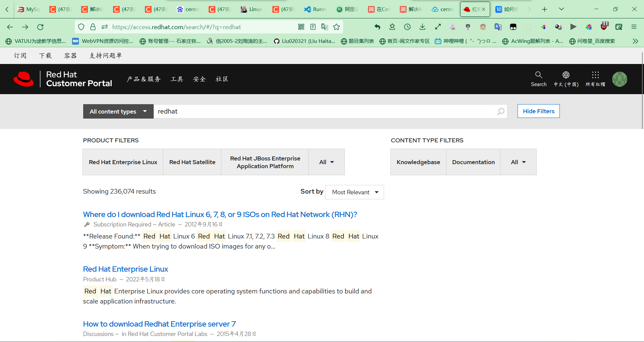Filter by Red Hat Satellite
The height and width of the screenshot is (342, 644).
tap(192, 162)
